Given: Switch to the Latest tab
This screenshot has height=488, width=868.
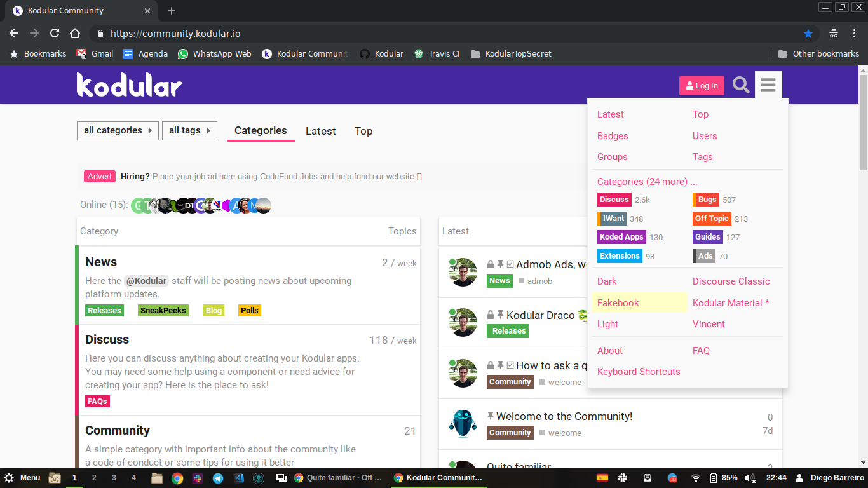Looking at the screenshot, I should (320, 131).
